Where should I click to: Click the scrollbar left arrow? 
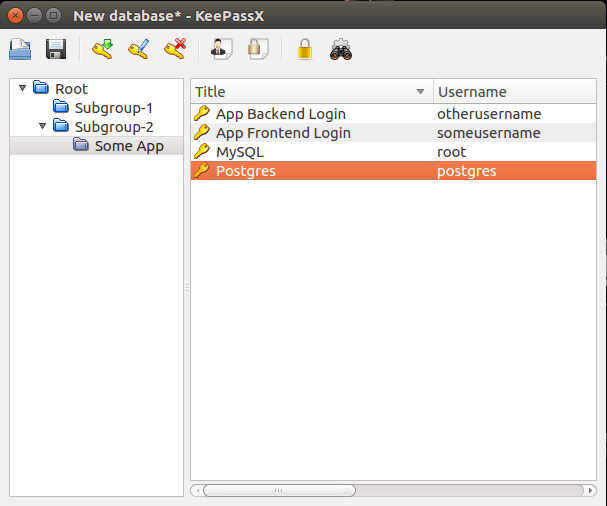pyautogui.click(x=197, y=491)
